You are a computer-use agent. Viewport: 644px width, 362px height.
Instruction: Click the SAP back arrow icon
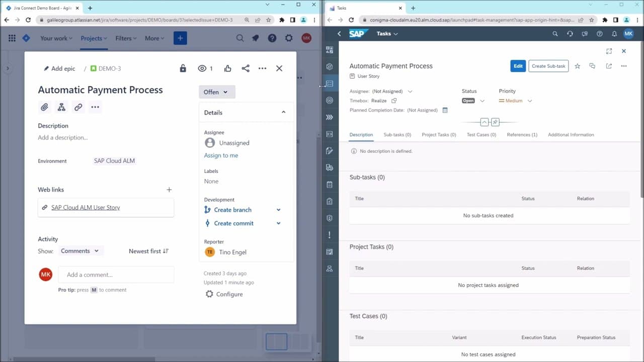pos(339,34)
